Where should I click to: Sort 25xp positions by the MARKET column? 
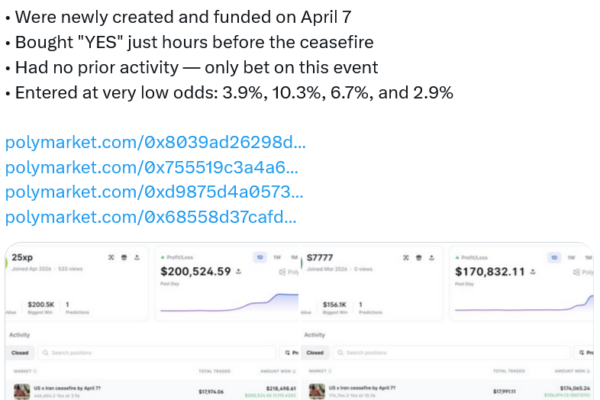(20, 371)
